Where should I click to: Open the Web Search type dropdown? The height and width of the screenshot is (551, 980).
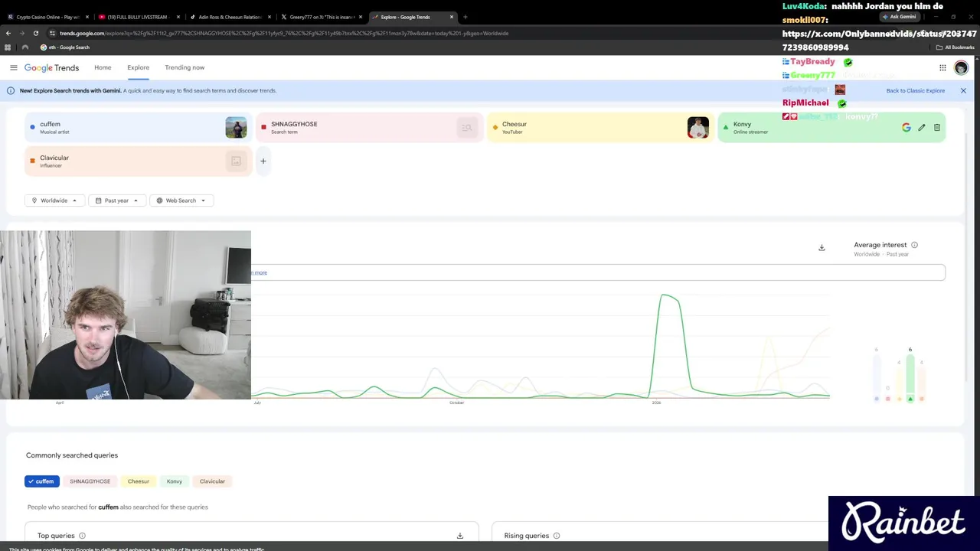[x=181, y=201]
